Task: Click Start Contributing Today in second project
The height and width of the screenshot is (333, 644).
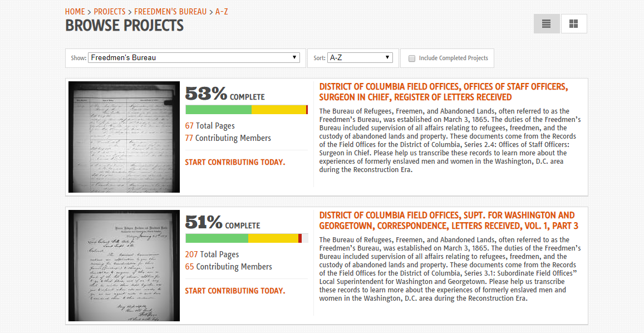Action: tap(235, 291)
